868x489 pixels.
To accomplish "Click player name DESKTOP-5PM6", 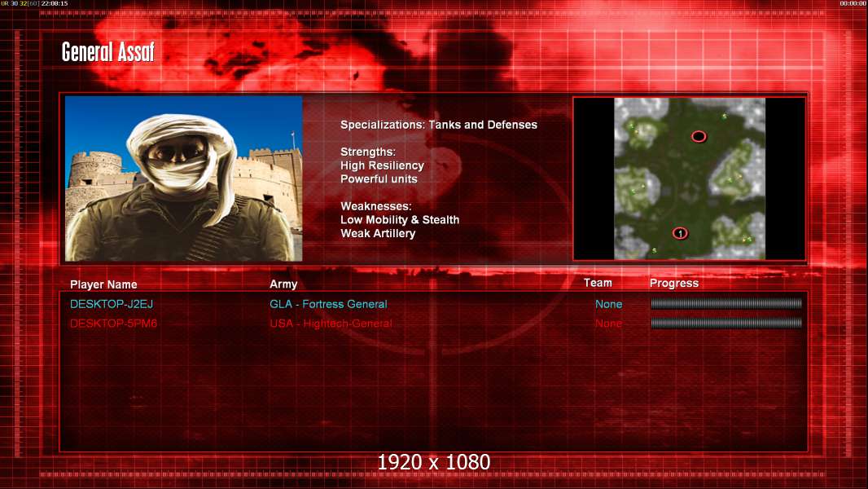I will tap(113, 324).
